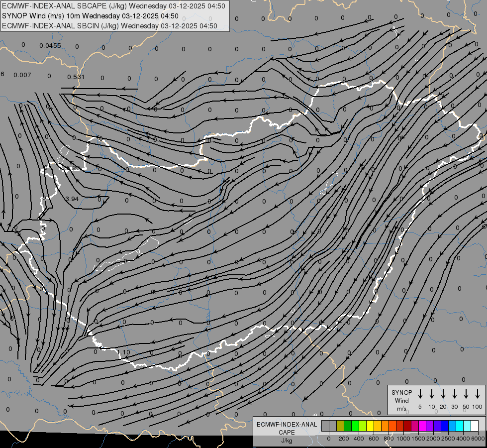
Task: Click the 4000 tick label on CAPE scale
Action: coord(463,439)
